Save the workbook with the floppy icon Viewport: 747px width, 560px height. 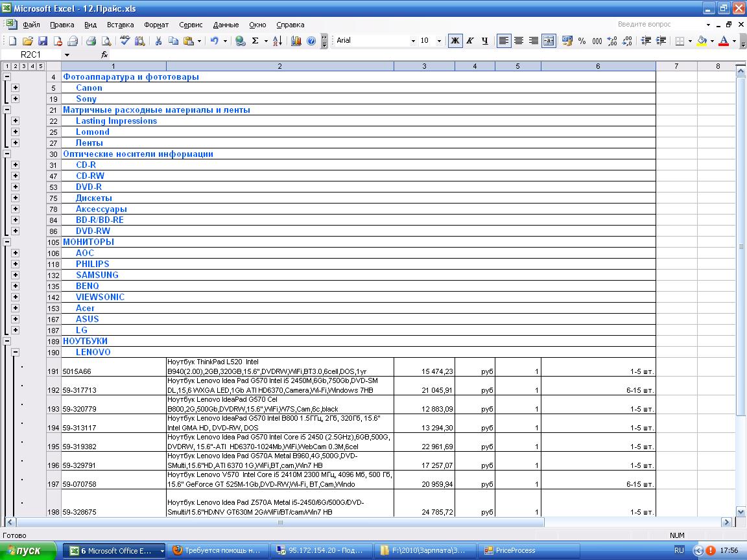[43, 41]
